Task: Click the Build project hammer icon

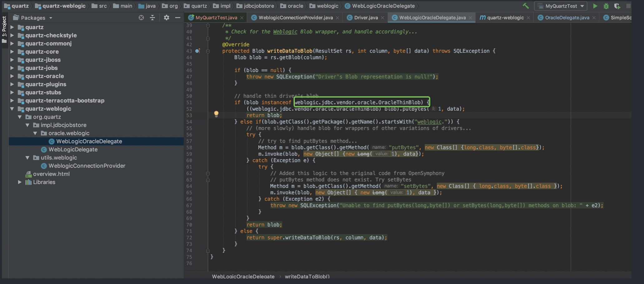Action: [526, 6]
